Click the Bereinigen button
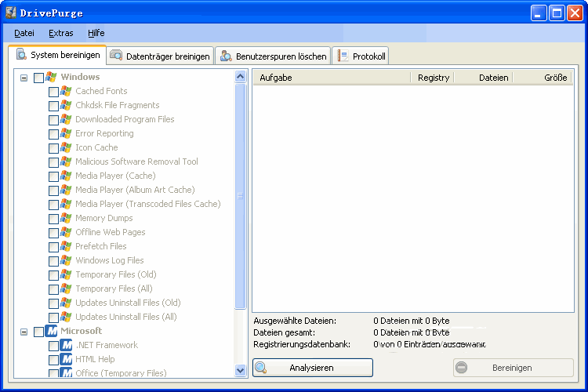This screenshot has width=588, height=392. [x=514, y=368]
